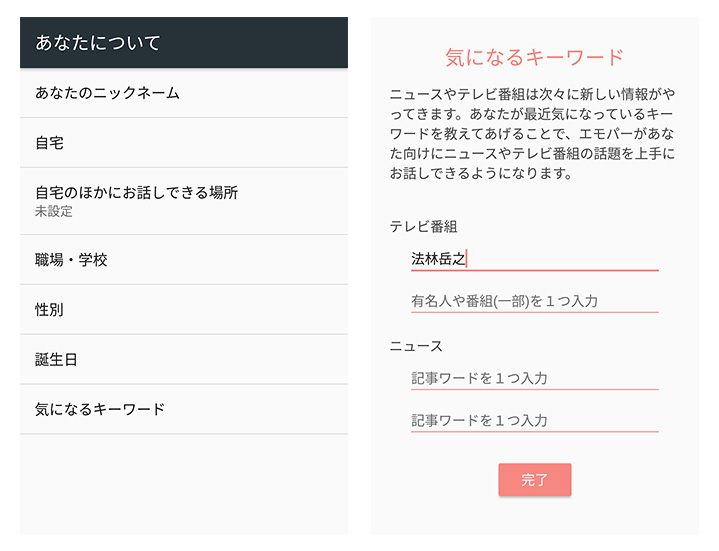Open 気になるキーワード in the settings list

tap(100, 409)
